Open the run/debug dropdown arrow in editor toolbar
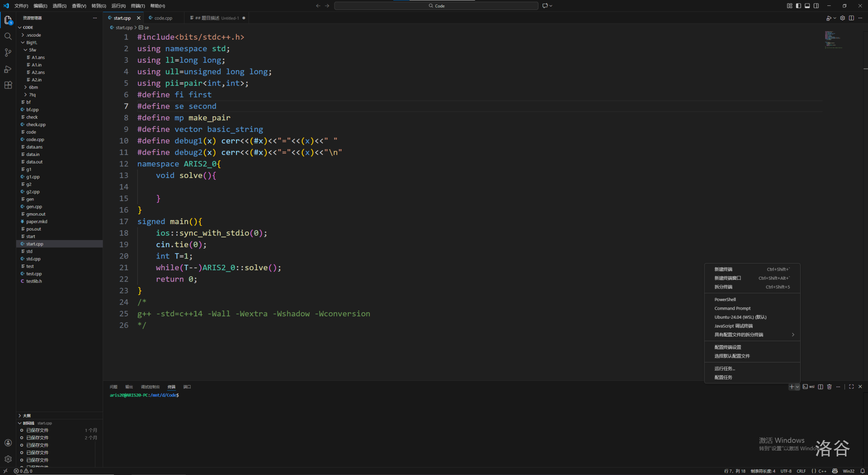Image resolution: width=868 pixels, height=475 pixels. click(x=835, y=19)
